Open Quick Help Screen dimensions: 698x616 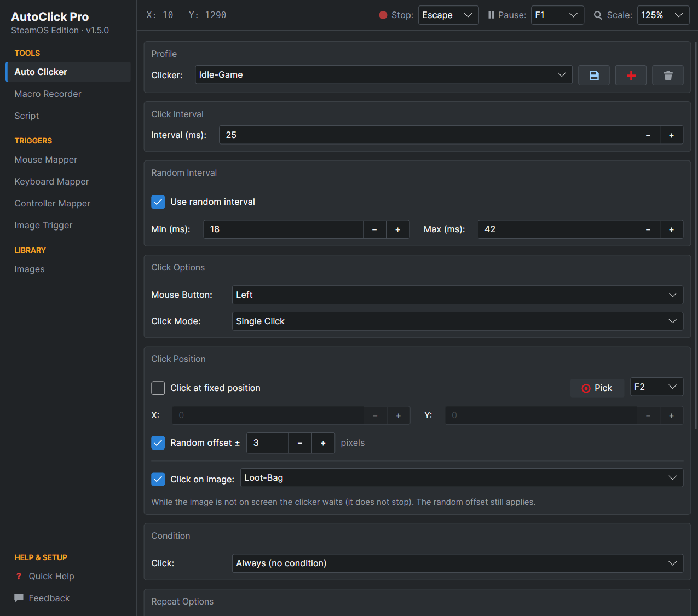tap(68, 577)
